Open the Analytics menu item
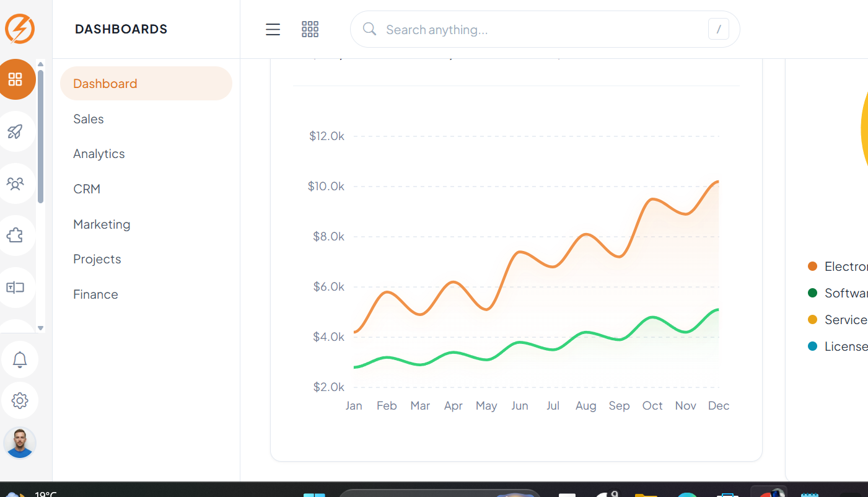Viewport: 868px width, 497px height. click(x=99, y=154)
